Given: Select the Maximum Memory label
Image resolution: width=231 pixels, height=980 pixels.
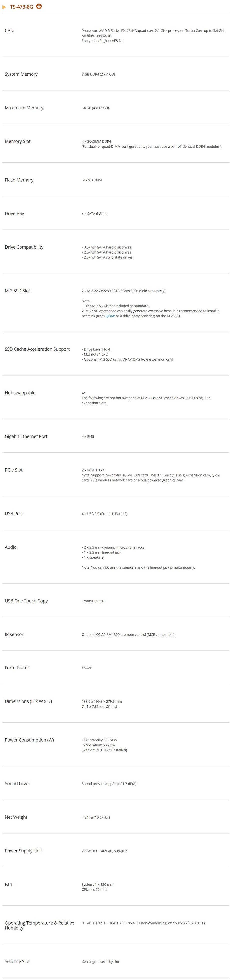Looking at the screenshot, I should click(24, 108).
